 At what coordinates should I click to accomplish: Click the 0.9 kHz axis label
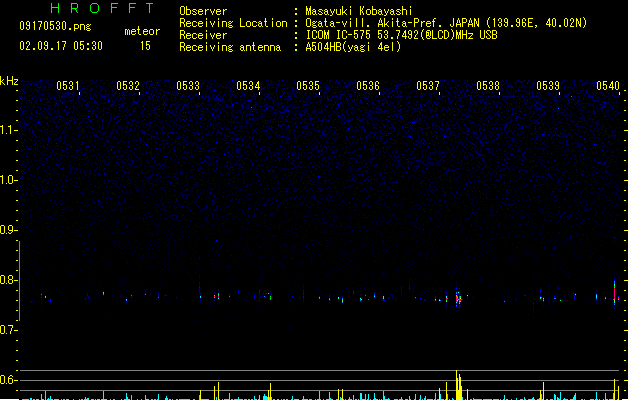[x=8, y=230]
